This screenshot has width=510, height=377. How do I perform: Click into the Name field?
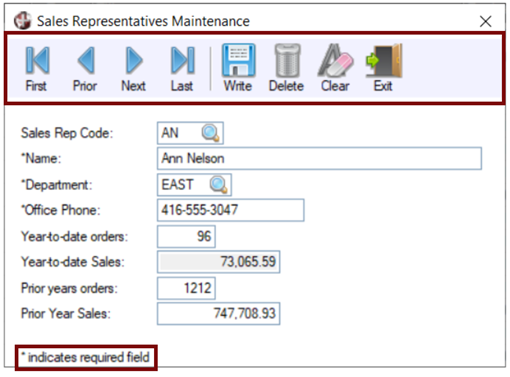(319, 158)
